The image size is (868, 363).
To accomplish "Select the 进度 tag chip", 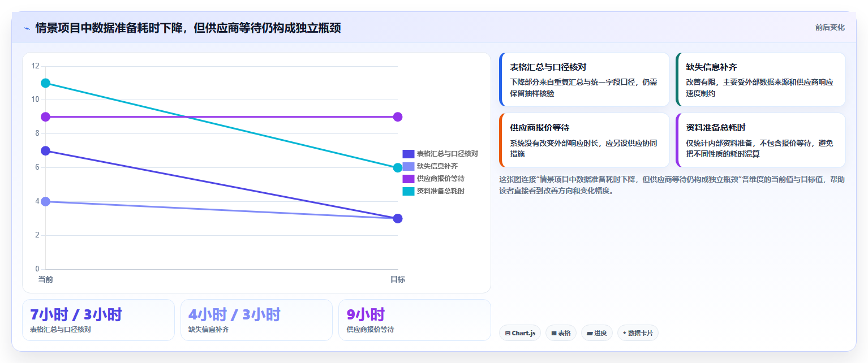I will click(597, 333).
